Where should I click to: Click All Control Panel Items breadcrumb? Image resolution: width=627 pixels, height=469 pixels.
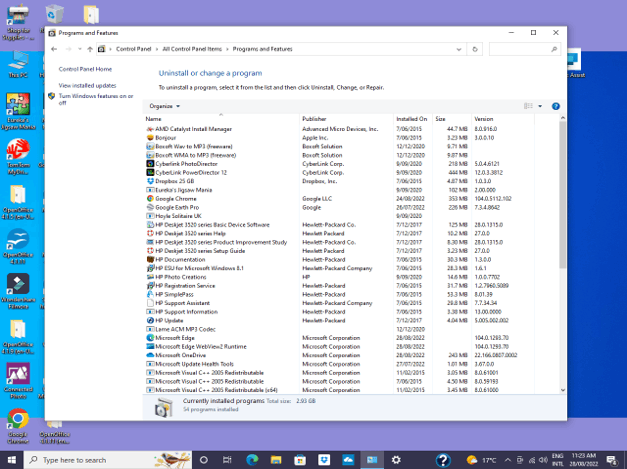pos(192,49)
